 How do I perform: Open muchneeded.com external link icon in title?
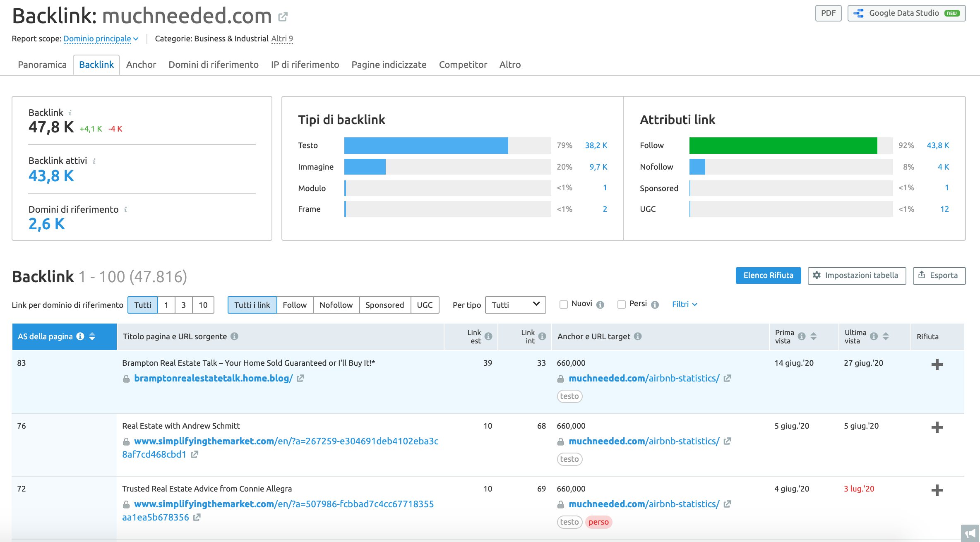click(x=283, y=17)
